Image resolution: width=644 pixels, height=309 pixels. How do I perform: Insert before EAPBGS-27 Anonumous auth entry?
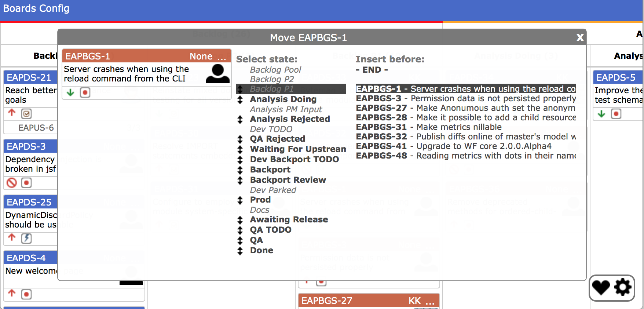tap(466, 108)
